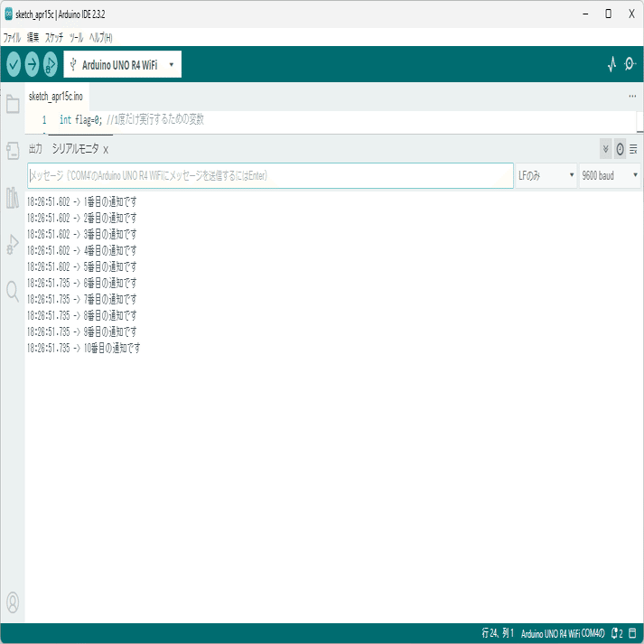Viewport: 644px width, 644px height.
Task: Open the Serial Plotter
Action: (612, 64)
